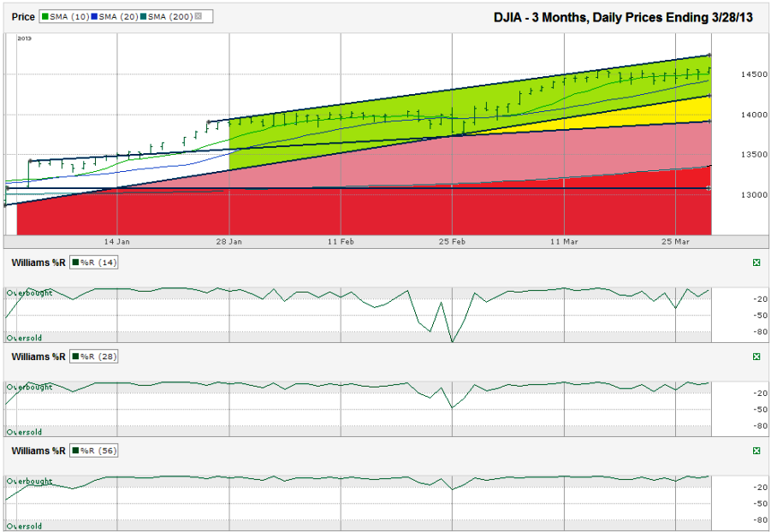Click the -80 axis value in %R (14) panel
771x532 pixels.
click(x=761, y=332)
